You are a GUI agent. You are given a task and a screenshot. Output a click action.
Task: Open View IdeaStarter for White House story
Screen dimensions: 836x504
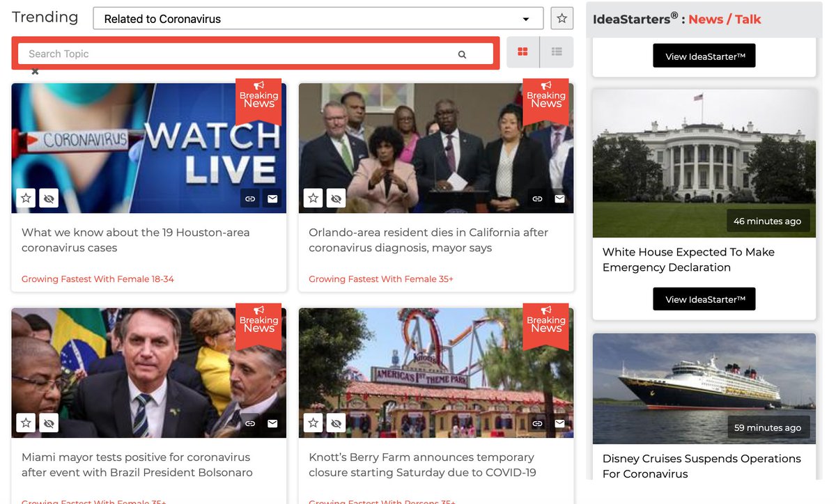point(704,299)
